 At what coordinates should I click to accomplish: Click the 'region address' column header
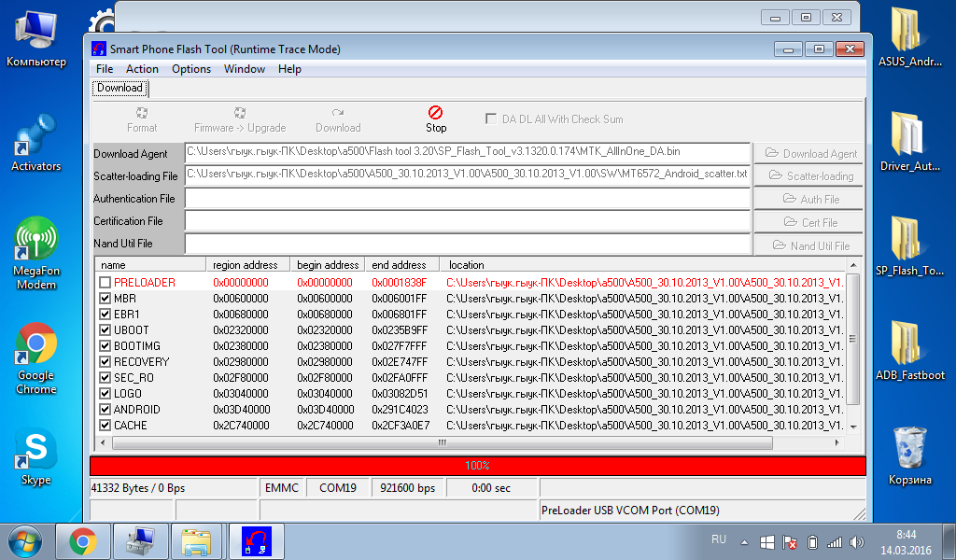(x=248, y=265)
